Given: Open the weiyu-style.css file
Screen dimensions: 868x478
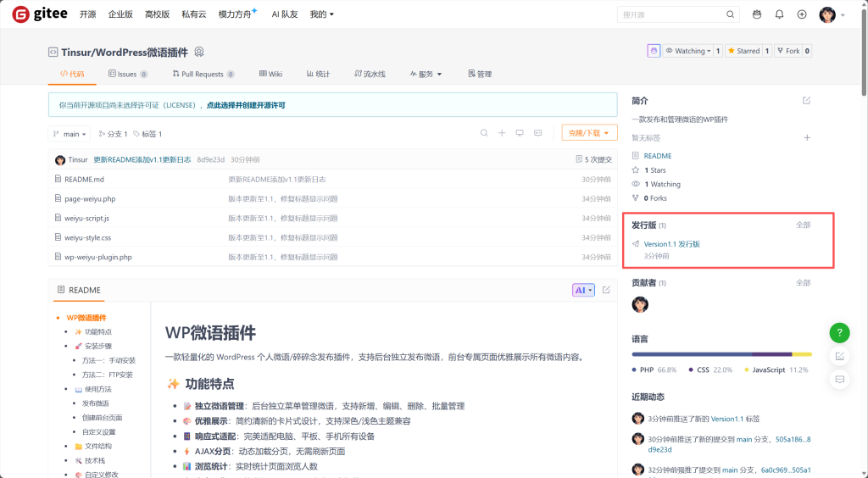Looking at the screenshot, I should pos(87,237).
